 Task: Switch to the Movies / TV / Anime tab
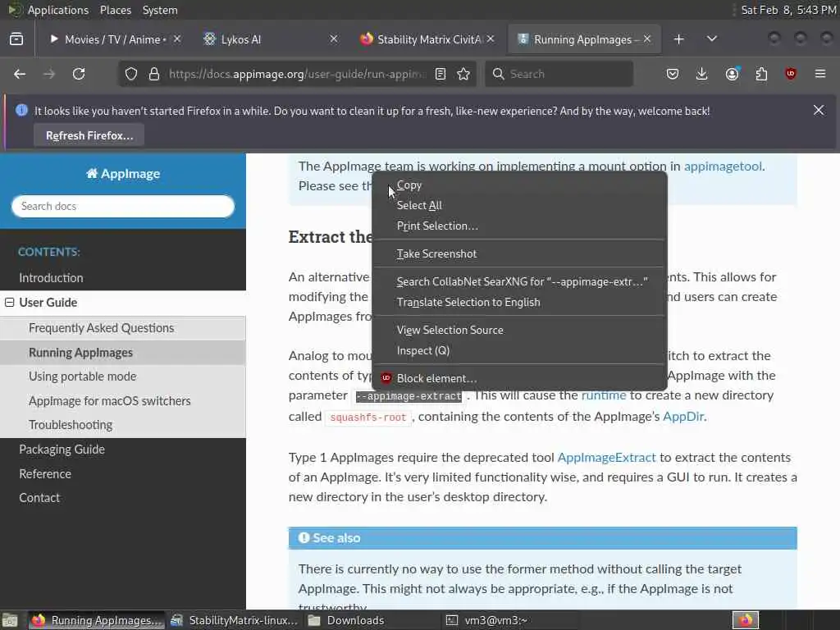click(x=114, y=39)
